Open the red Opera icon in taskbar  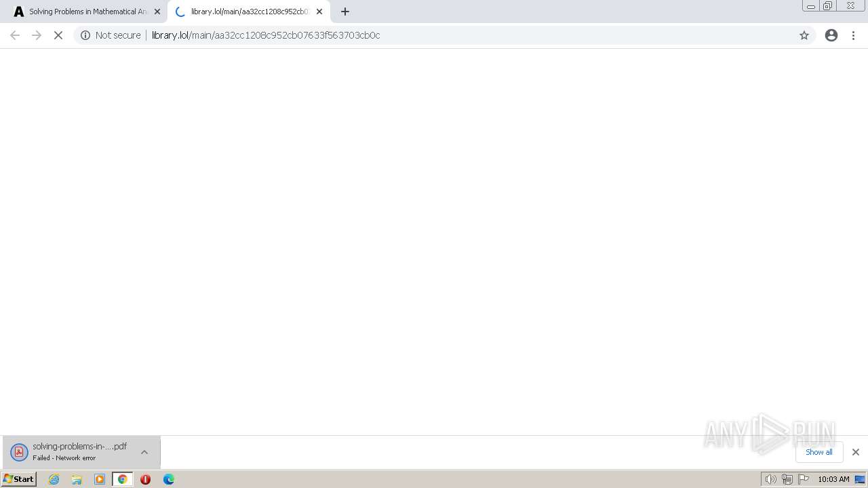(145, 479)
